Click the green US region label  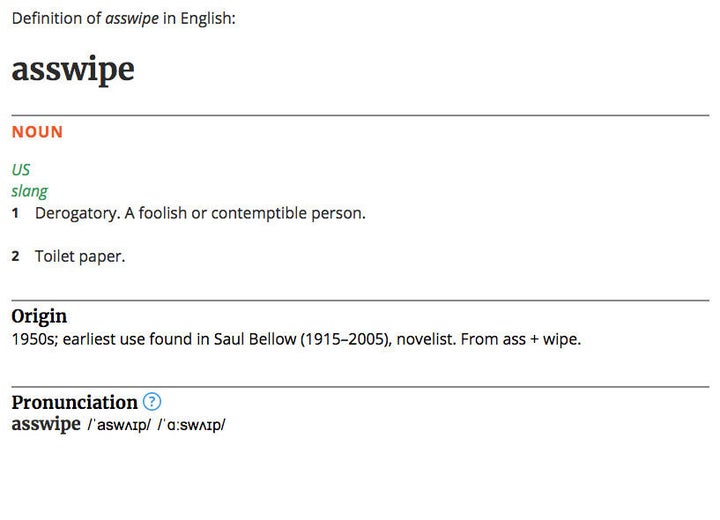click(21, 170)
